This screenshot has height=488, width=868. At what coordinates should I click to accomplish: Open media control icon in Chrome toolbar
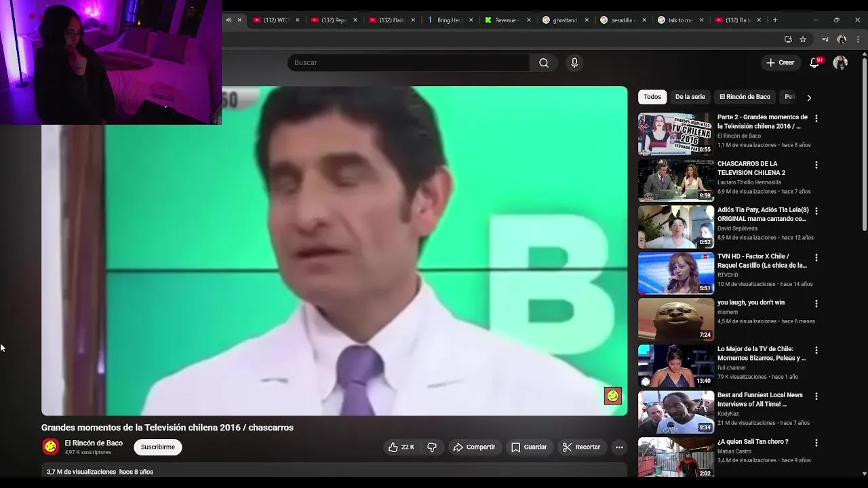click(825, 39)
